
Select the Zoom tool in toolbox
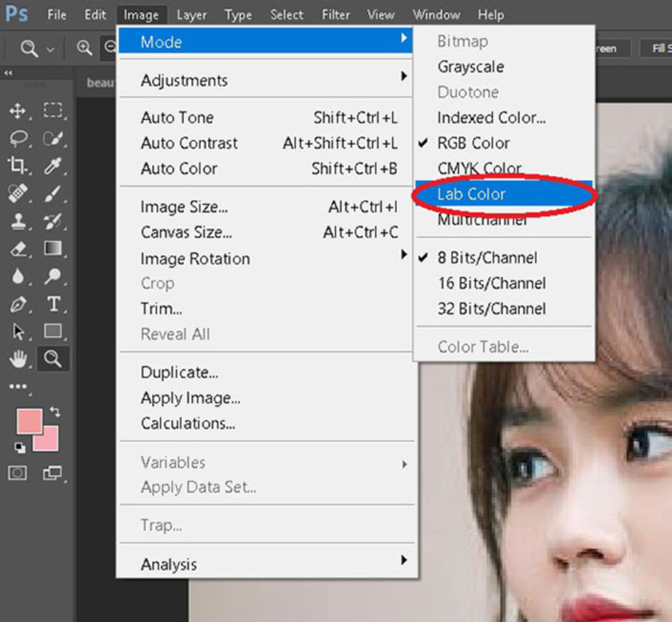[x=53, y=359]
